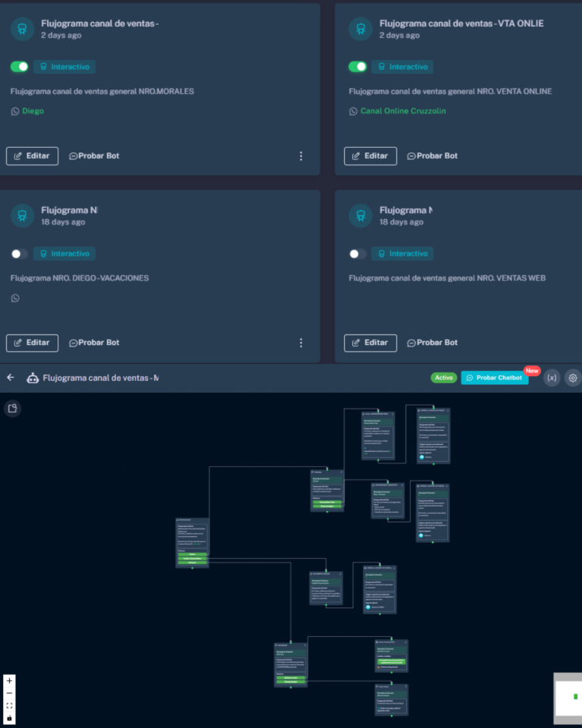Turn off the VTA ONLIE flujograma switch
The width and height of the screenshot is (582, 728).
[x=358, y=67]
